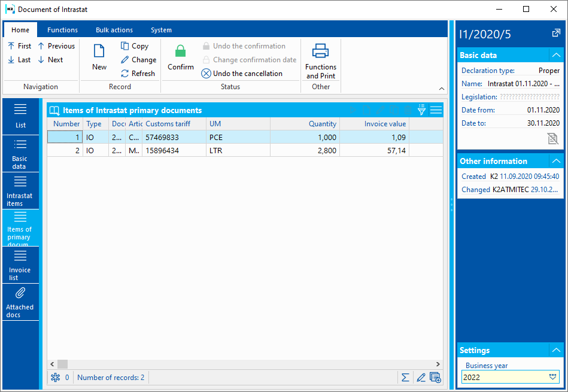Click horizontal scrollbar right arrow
This screenshot has height=392, width=568.
click(438, 364)
